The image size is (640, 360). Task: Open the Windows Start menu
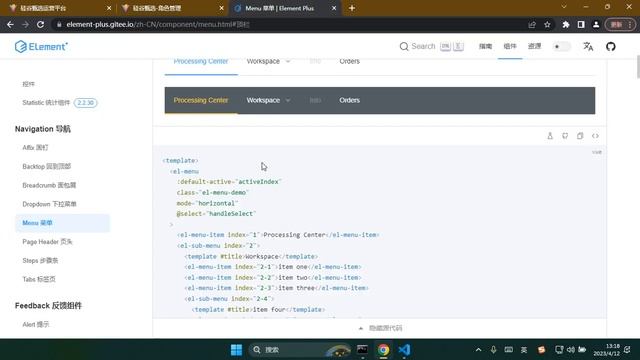236,350
